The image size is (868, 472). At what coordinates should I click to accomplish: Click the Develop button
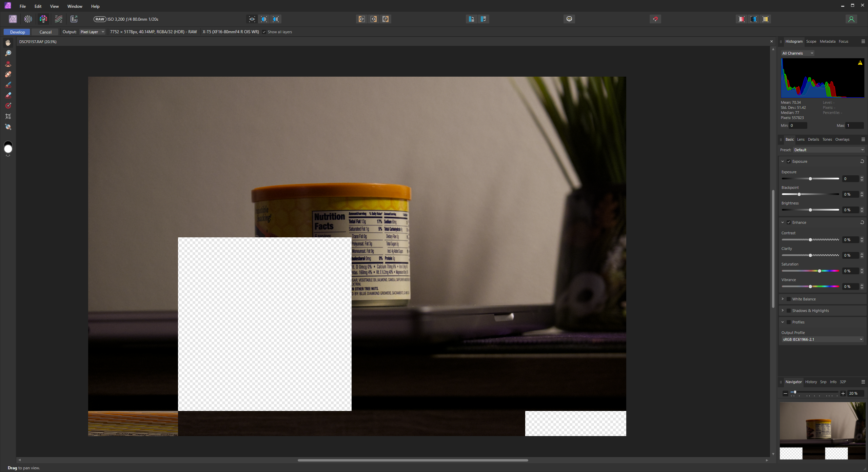coord(17,32)
